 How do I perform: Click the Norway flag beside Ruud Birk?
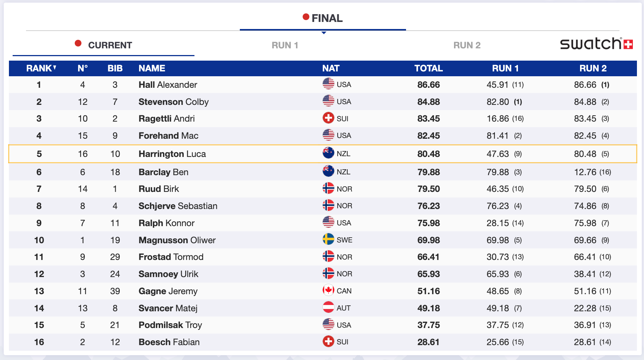328,188
